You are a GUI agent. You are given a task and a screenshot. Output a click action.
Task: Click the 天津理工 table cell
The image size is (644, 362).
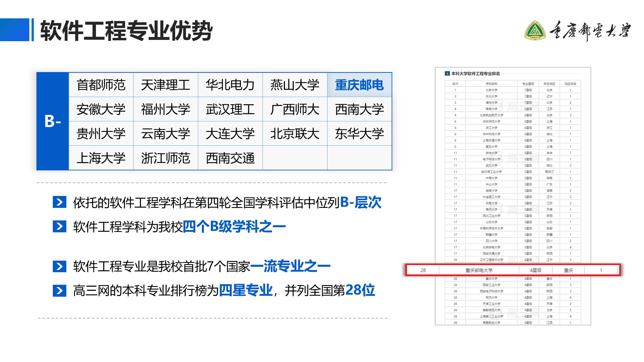click(166, 85)
